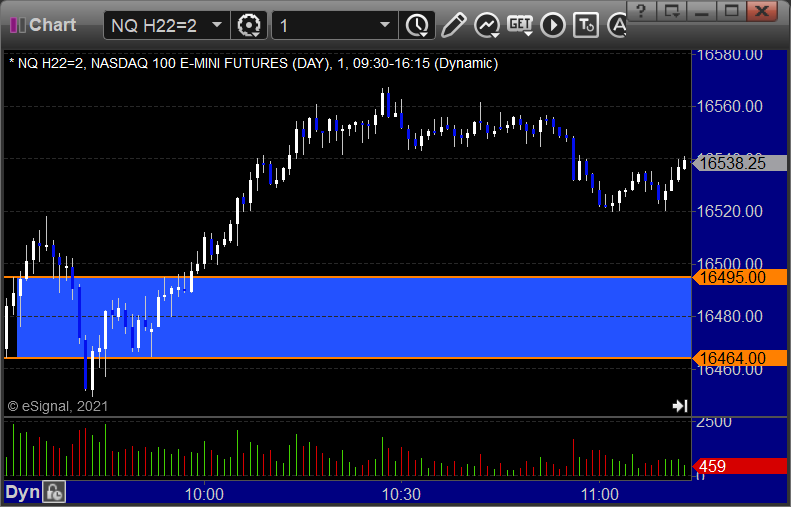Click the Dyn label at bottom-left
791x507 pixels.
click(x=22, y=492)
